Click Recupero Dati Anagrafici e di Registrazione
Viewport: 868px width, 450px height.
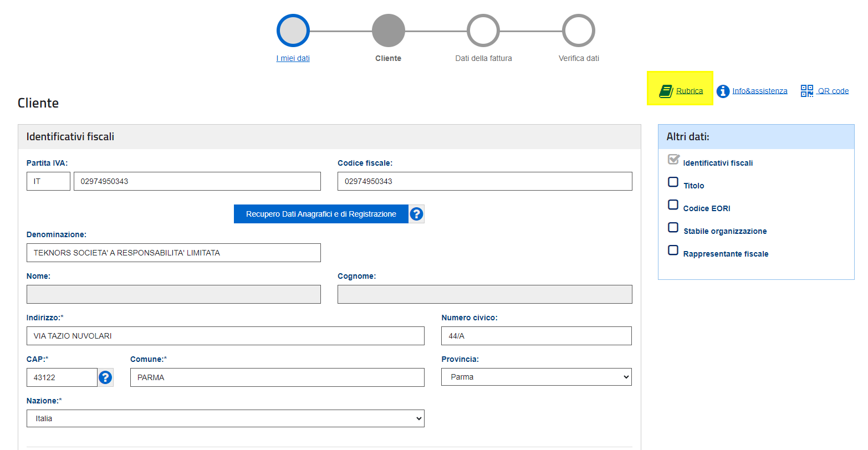321,214
